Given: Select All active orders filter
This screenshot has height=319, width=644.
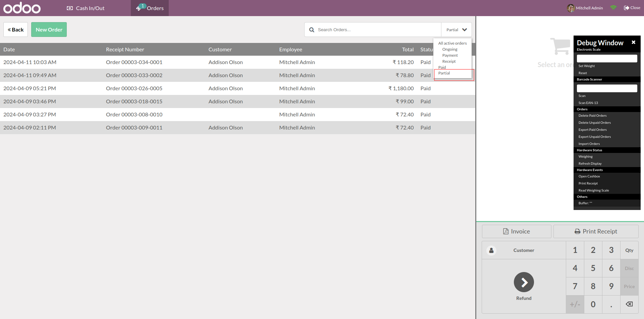Looking at the screenshot, I should coord(452,43).
